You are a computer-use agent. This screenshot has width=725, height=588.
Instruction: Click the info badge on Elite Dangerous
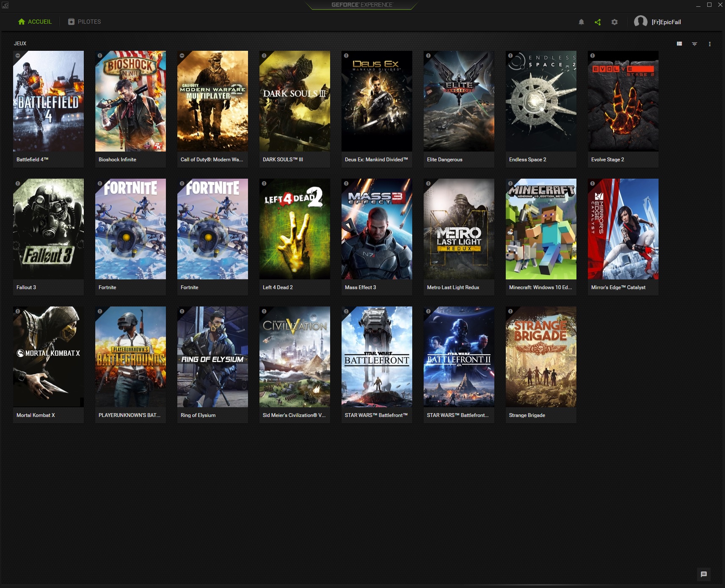[x=428, y=55]
